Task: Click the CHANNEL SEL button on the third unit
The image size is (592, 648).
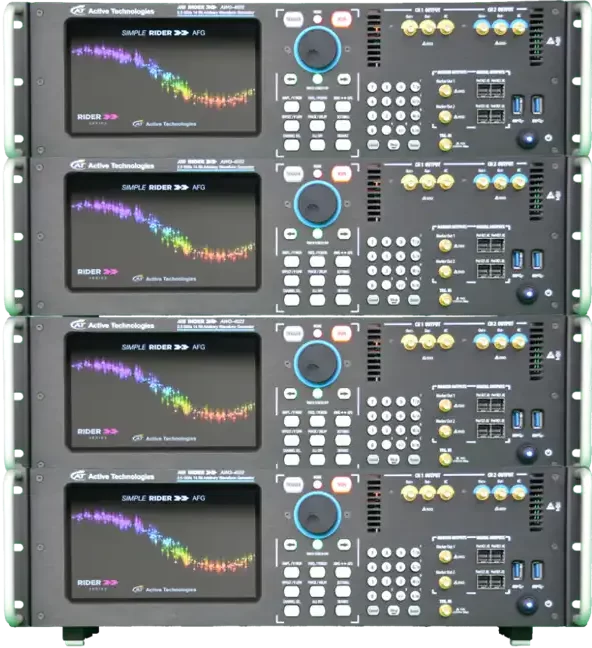Action: [x=292, y=459]
